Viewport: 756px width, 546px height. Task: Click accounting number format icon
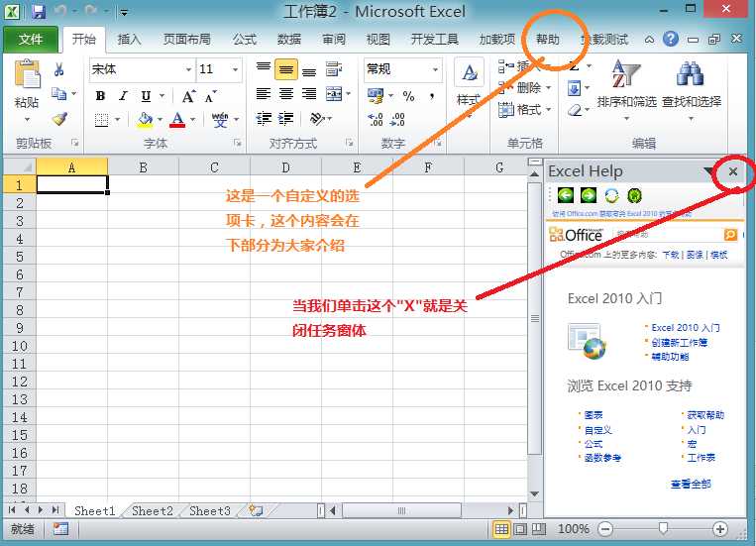click(x=376, y=95)
